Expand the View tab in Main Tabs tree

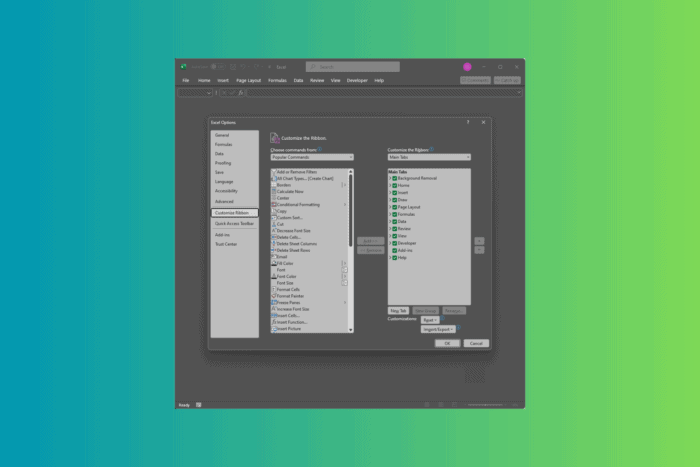coord(390,236)
